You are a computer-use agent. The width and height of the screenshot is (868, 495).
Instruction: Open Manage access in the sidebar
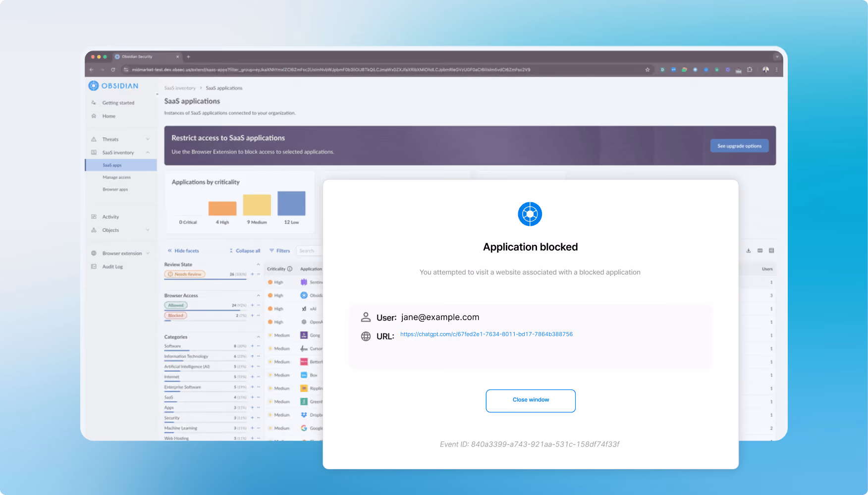116,177
